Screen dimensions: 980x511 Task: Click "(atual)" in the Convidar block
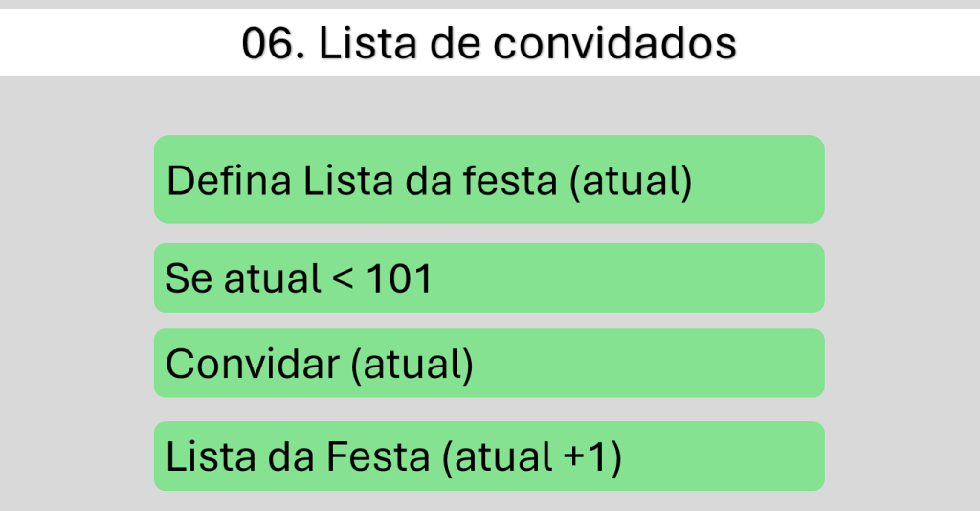click(x=412, y=365)
